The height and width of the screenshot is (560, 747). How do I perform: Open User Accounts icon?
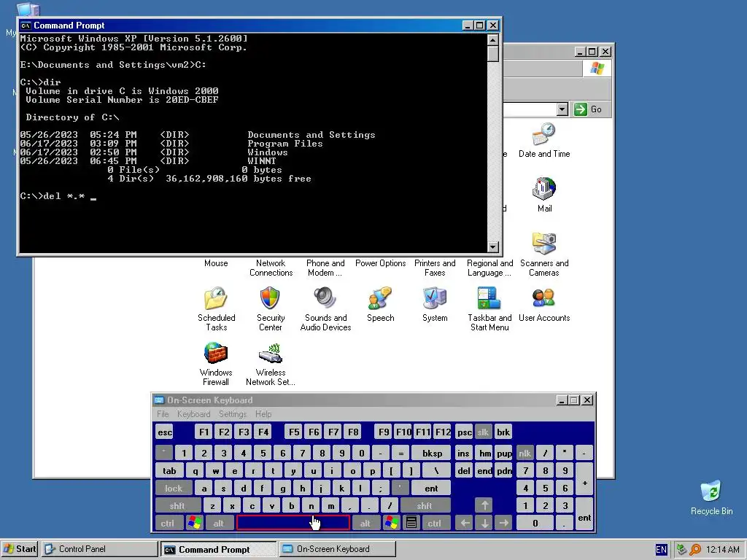544,304
